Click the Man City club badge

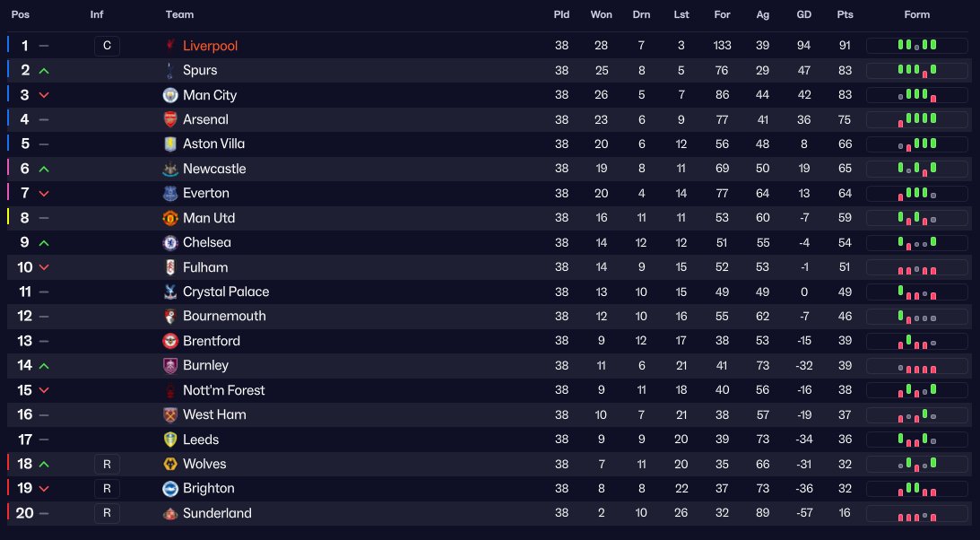(170, 95)
